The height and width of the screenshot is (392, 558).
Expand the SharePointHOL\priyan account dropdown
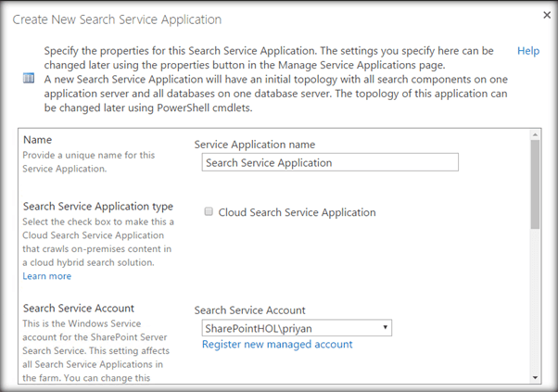click(x=385, y=328)
